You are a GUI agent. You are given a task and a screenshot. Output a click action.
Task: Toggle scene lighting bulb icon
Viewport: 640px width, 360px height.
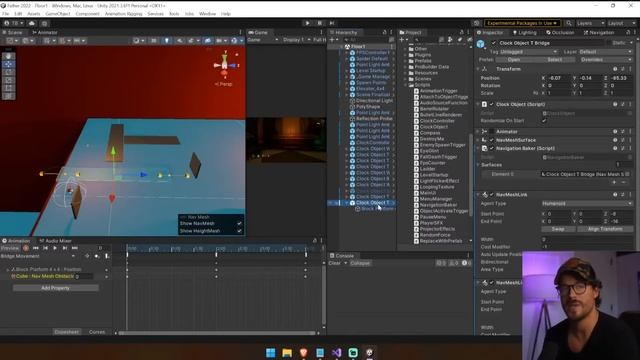point(167,40)
